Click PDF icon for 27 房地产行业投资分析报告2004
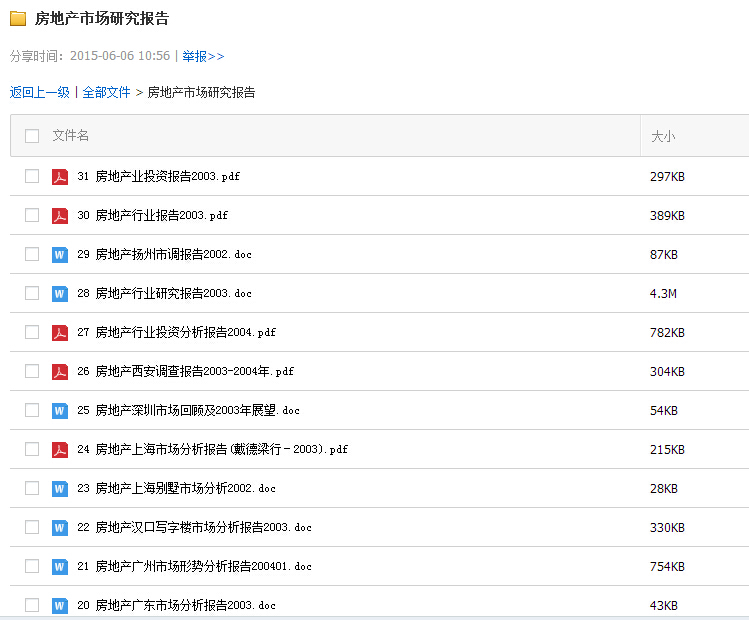 click(60, 333)
